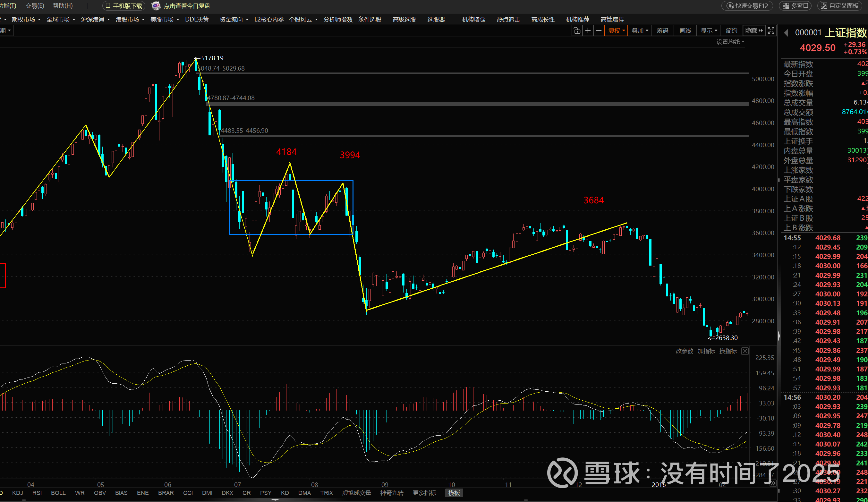Open the 复权 adjustment dropdown
Screen dimensions: 868x502
coord(616,31)
